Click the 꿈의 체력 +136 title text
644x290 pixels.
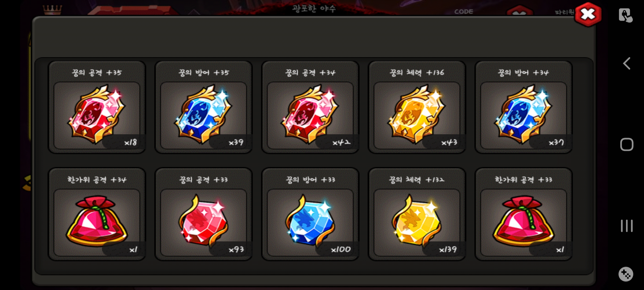[417, 73]
